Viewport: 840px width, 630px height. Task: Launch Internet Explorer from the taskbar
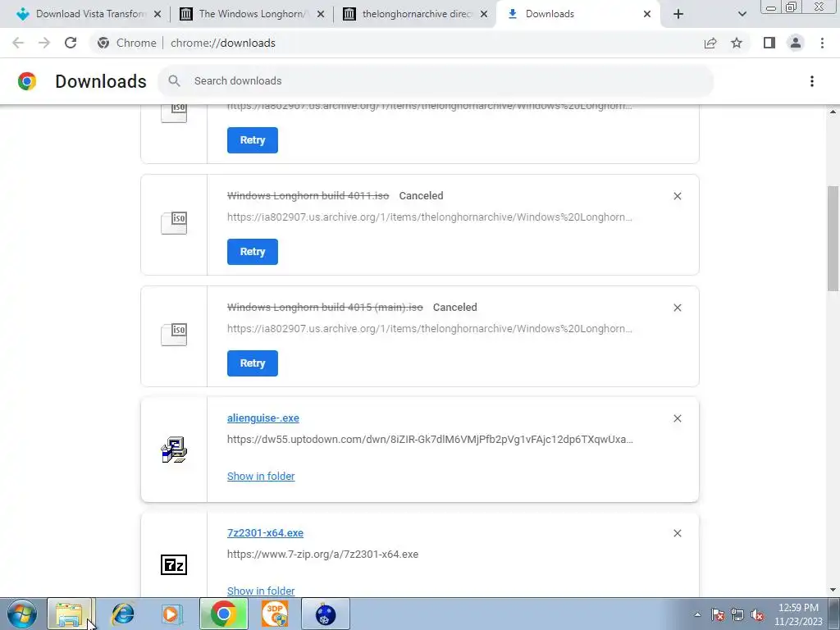pos(123,614)
